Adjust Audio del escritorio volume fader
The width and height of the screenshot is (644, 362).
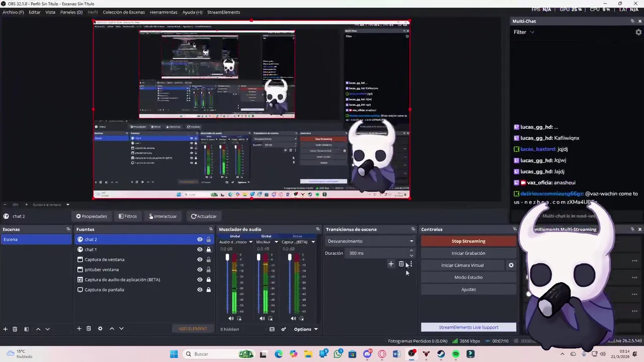tap(227, 258)
